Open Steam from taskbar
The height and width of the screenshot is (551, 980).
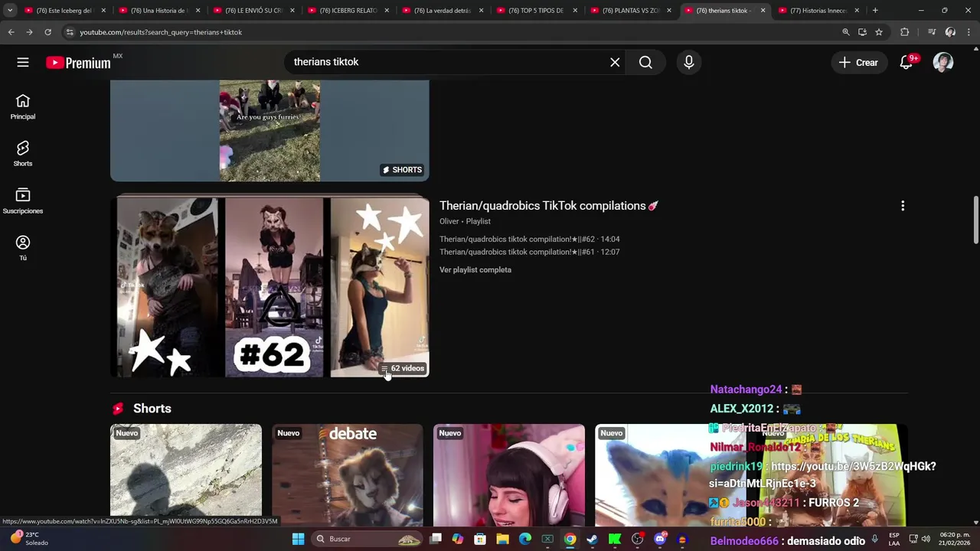pos(592,539)
